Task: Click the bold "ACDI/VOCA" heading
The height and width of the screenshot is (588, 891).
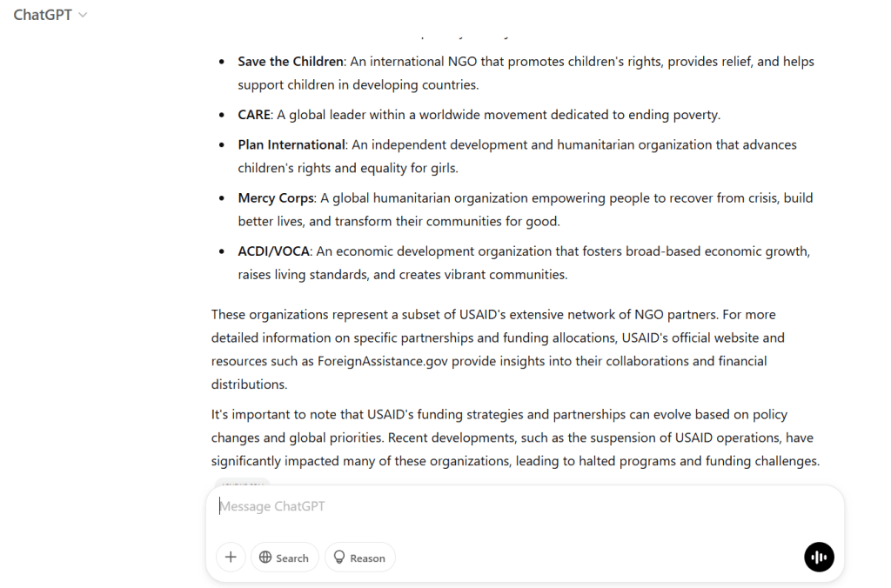Action: [x=274, y=251]
